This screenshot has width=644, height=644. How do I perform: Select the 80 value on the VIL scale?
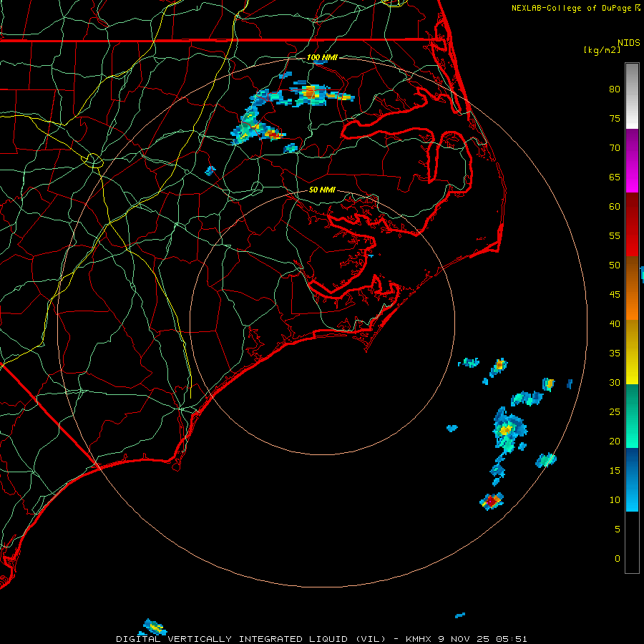click(x=615, y=89)
